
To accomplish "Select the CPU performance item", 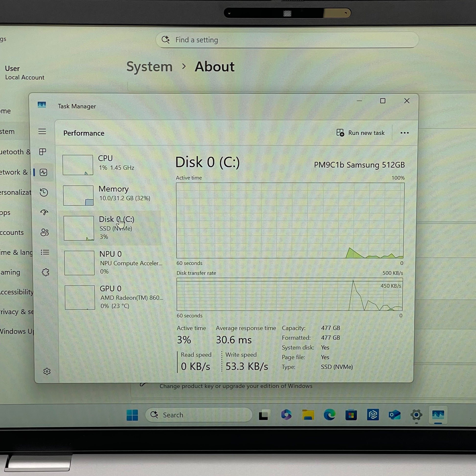I will point(111,165).
